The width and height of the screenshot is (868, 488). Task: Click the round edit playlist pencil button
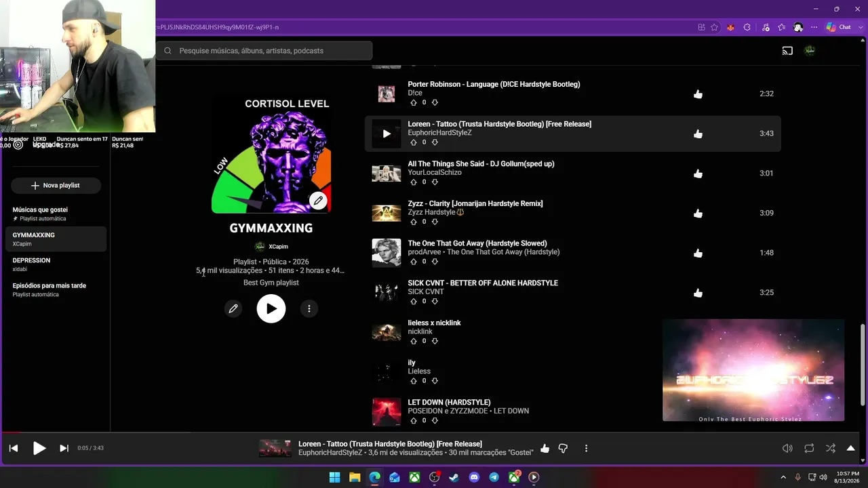233,309
